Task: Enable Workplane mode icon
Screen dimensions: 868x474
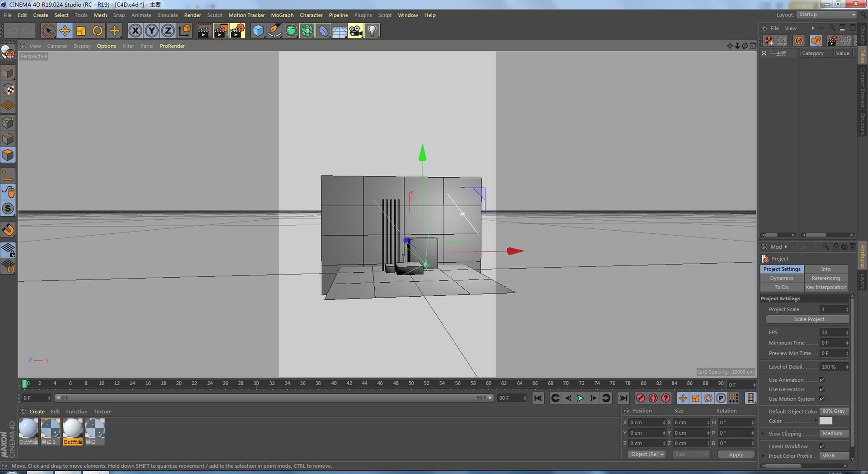Action: click(x=8, y=105)
